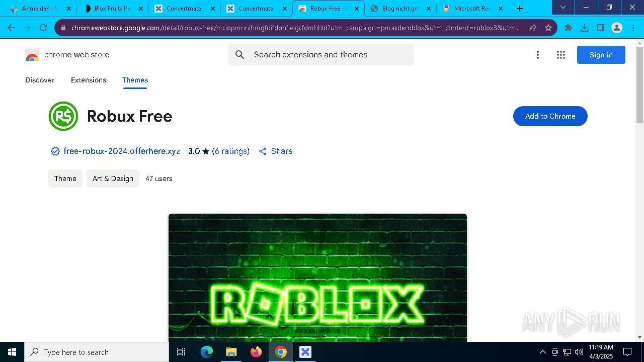
Task: Click the browser forward arrow
Action: pos(27,28)
